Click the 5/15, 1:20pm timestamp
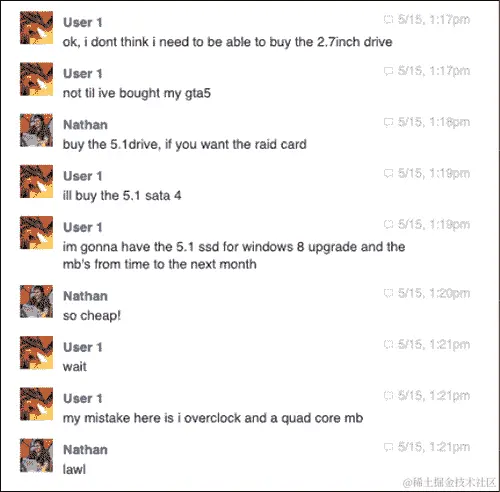The width and height of the screenshot is (500, 492). click(x=434, y=293)
